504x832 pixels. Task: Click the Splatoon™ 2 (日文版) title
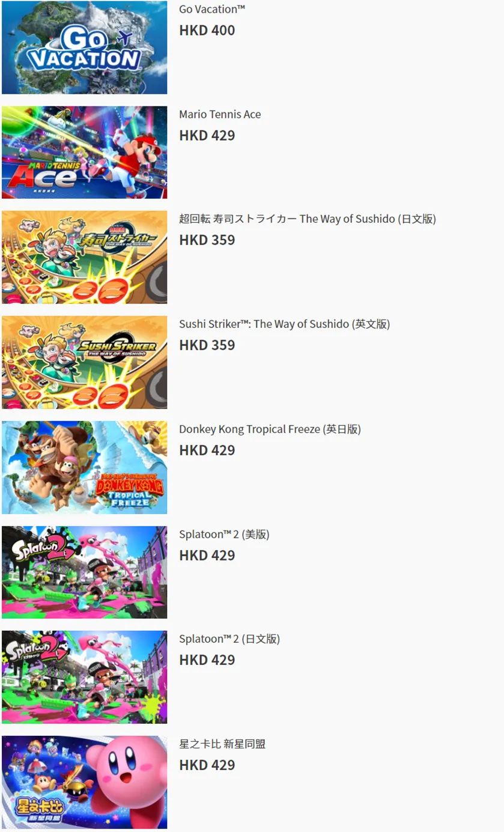point(229,639)
